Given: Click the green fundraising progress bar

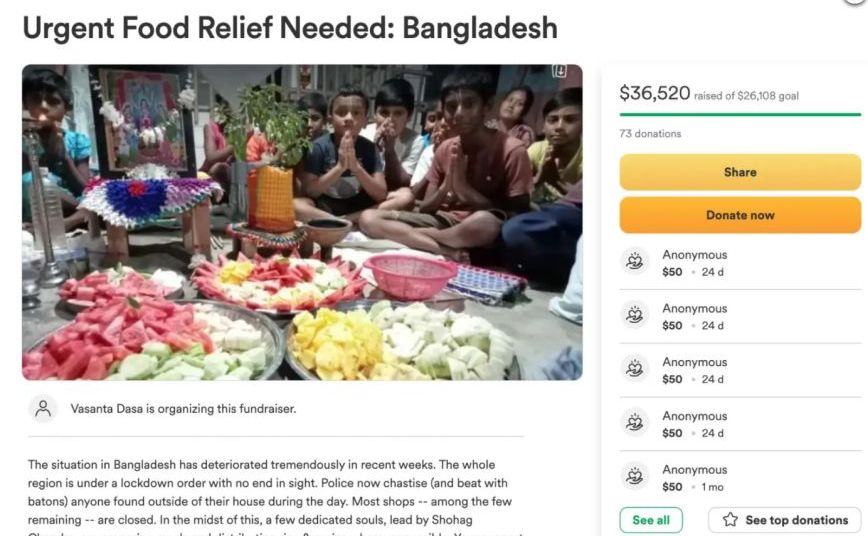Looking at the screenshot, I should point(740,114).
